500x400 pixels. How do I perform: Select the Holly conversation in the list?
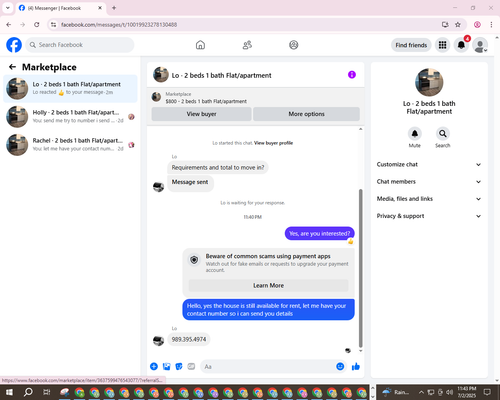click(x=70, y=116)
